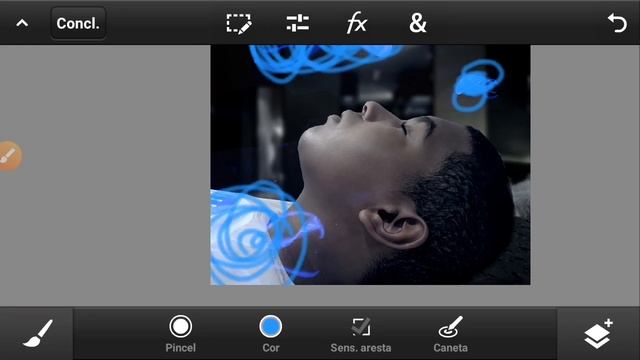The image size is (640, 360).
Task: Open the ampersand more options icon
Action: (x=418, y=23)
